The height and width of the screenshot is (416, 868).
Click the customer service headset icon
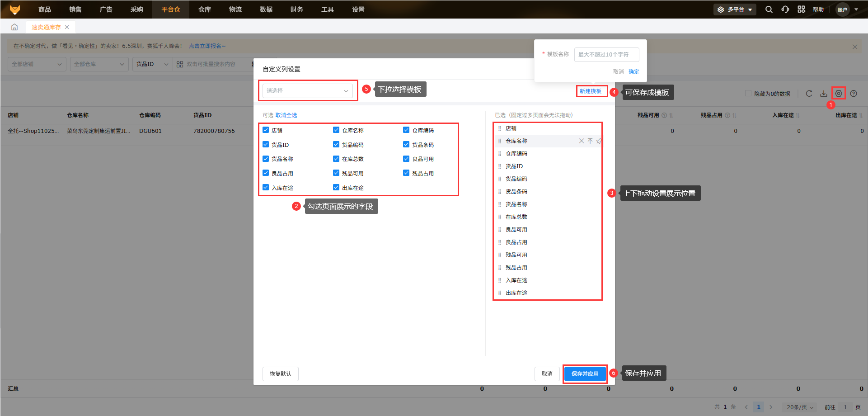click(785, 9)
